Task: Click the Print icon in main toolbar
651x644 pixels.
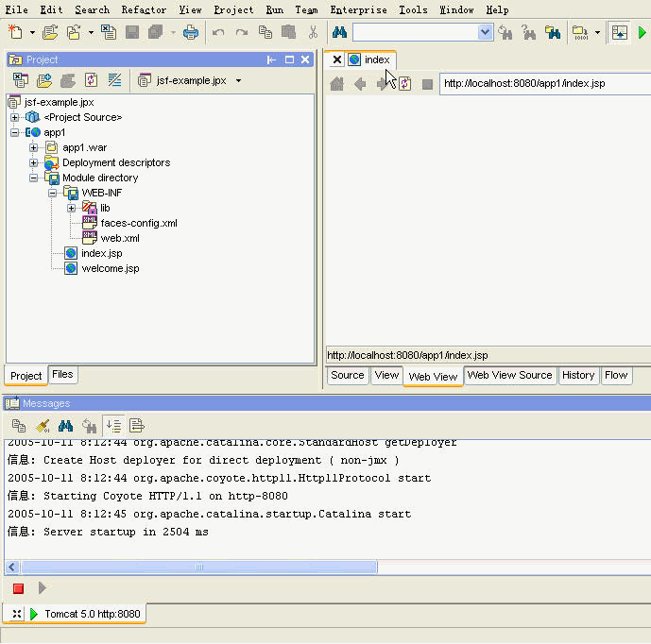Action: click(191, 32)
